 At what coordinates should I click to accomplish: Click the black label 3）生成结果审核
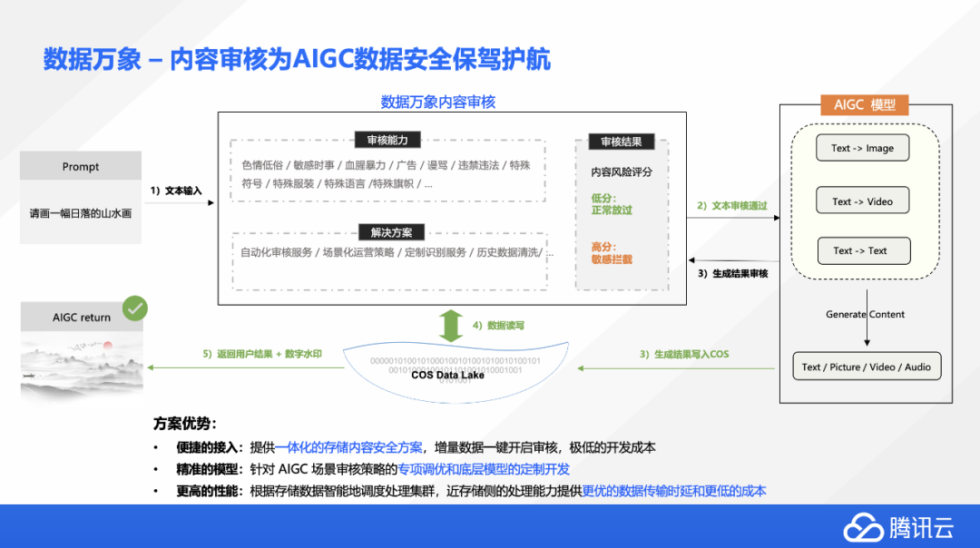(x=732, y=274)
